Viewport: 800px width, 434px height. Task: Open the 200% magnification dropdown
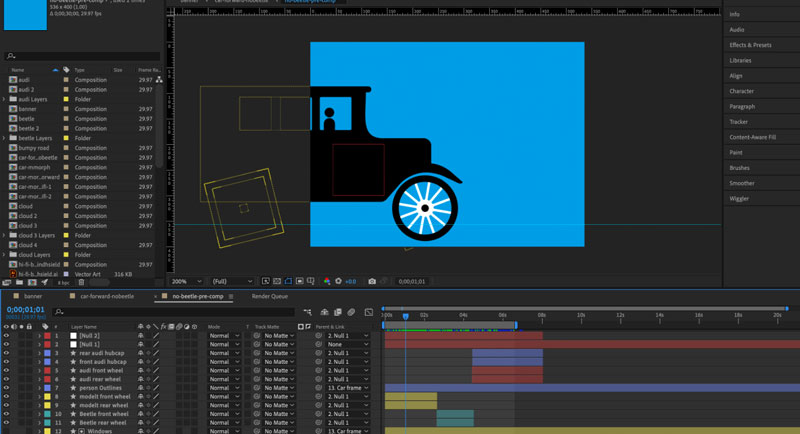(187, 282)
